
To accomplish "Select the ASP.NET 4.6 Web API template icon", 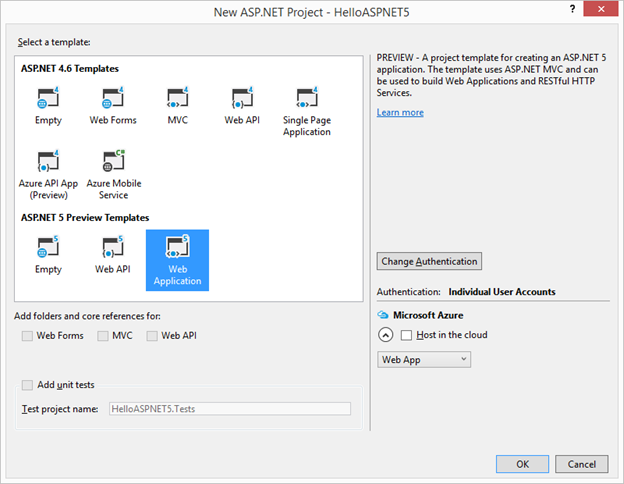I will tap(242, 98).
